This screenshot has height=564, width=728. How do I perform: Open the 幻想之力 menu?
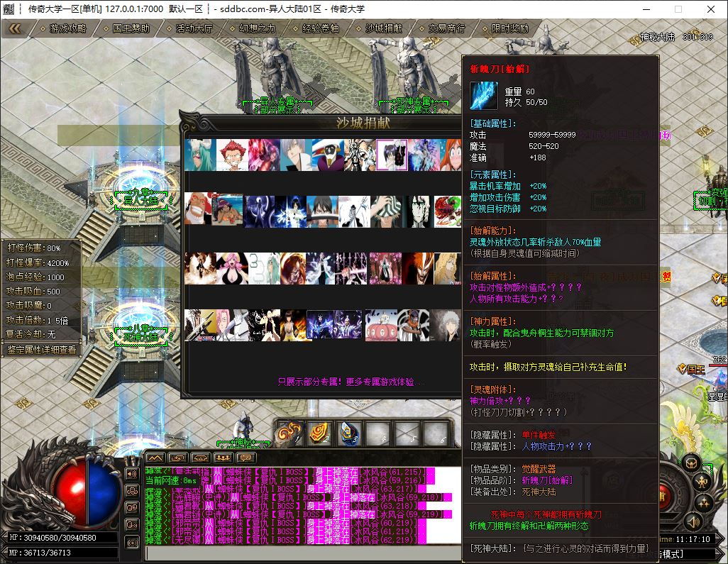[253, 29]
